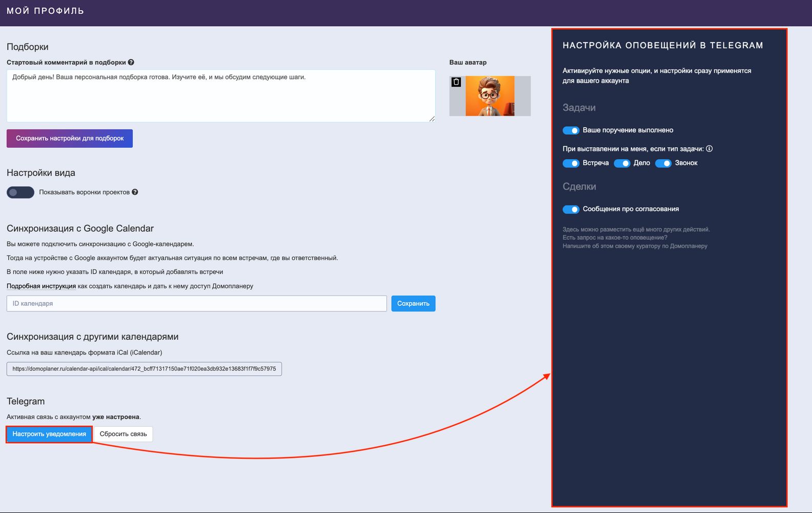This screenshot has height=513, width=812.
Task: Click the text Напишите об этом своему куратору
Action: click(635, 246)
